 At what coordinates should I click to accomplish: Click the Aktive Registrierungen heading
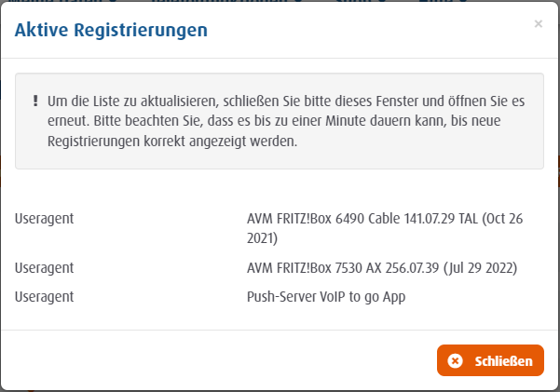pos(110,31)
